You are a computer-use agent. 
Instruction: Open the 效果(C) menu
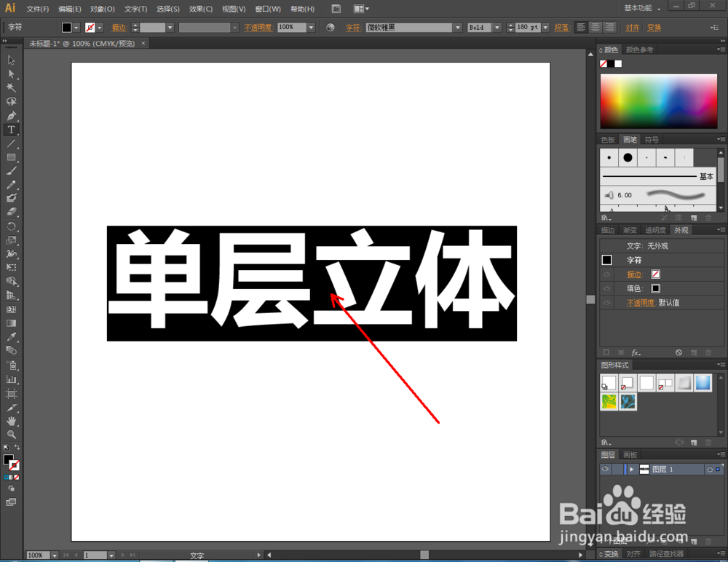pyautogui.click(x=200, y=9)
